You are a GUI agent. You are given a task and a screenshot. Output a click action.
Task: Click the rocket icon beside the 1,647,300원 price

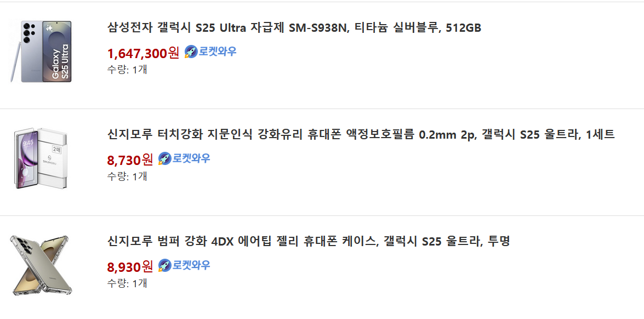click(191, 52)
